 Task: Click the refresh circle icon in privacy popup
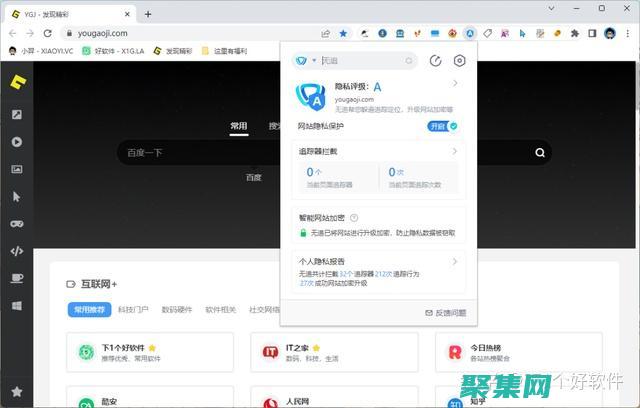tap(436, 61)
